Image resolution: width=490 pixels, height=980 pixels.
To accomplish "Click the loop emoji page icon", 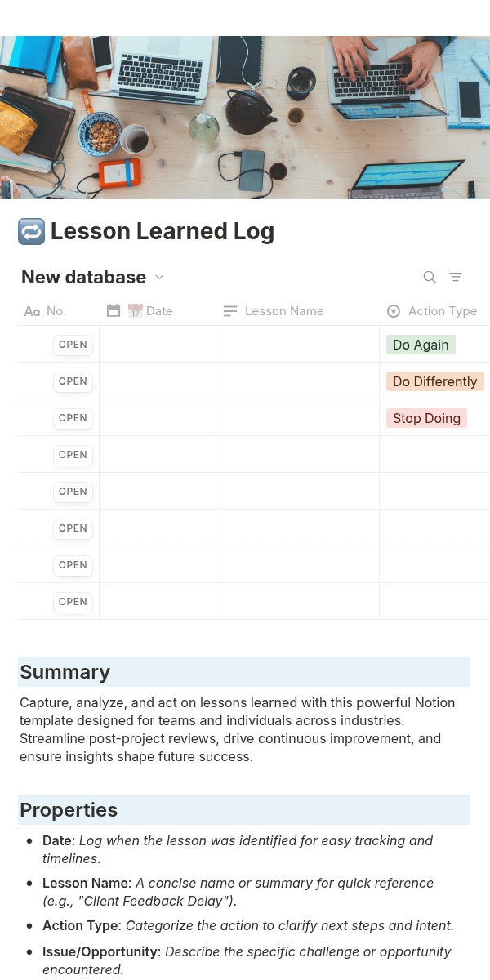I will pos(31,231).
